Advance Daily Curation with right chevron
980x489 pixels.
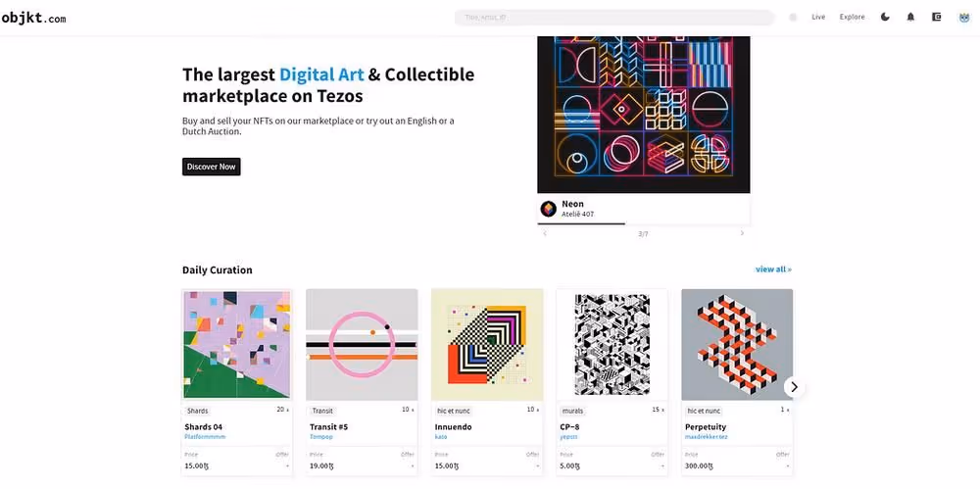coord(794,387)
